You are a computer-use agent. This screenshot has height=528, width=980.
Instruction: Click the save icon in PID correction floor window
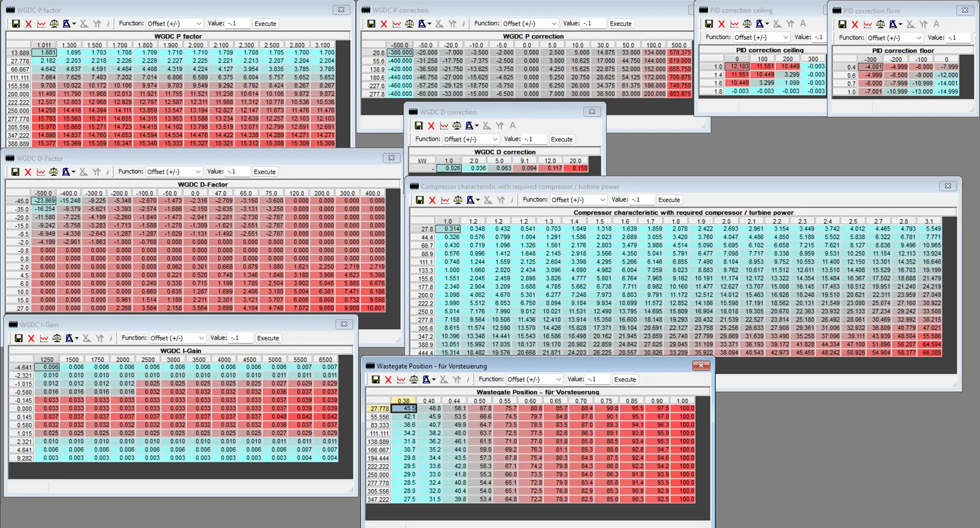pos(842,24)
